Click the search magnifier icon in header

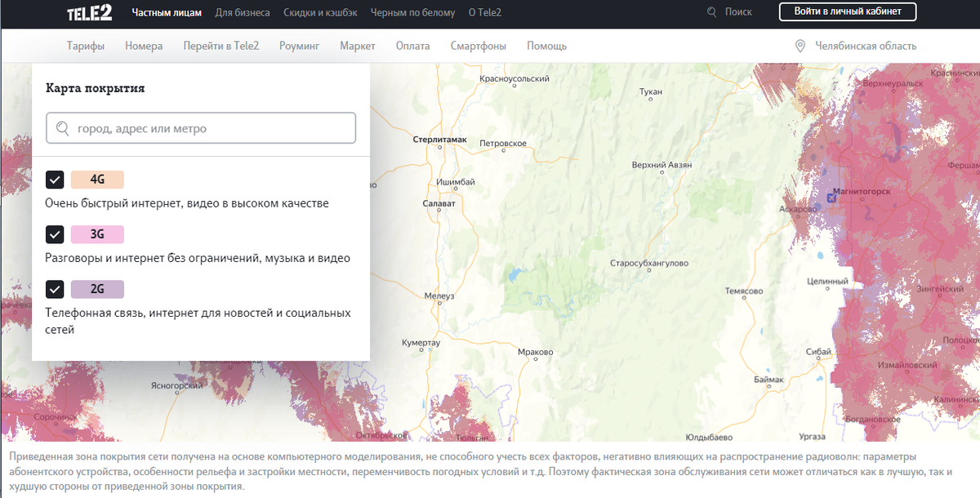pos(712,12)
